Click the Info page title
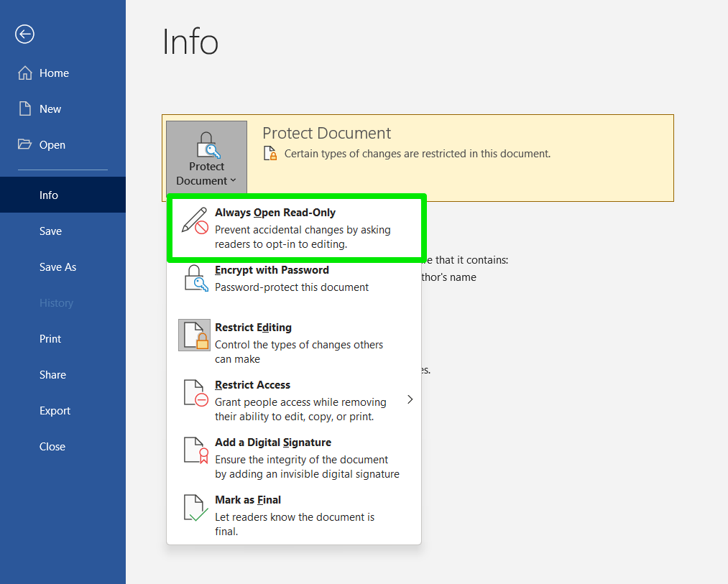 (x=190, y=42)
